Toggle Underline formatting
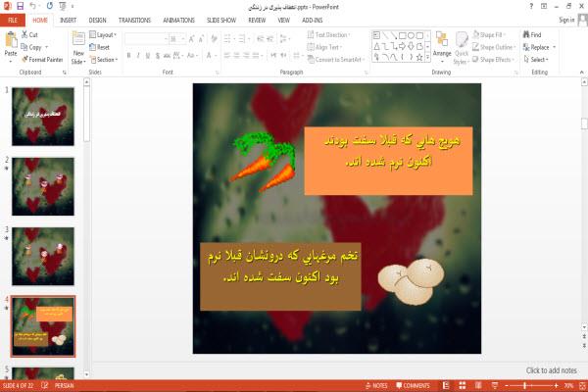Screen dimensions: 588x392 tap(148, 56)
